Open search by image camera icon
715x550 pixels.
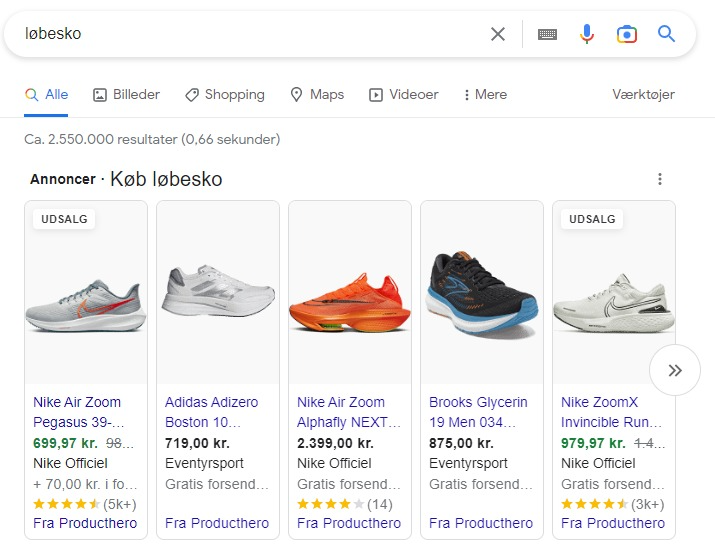pos(627,34)
